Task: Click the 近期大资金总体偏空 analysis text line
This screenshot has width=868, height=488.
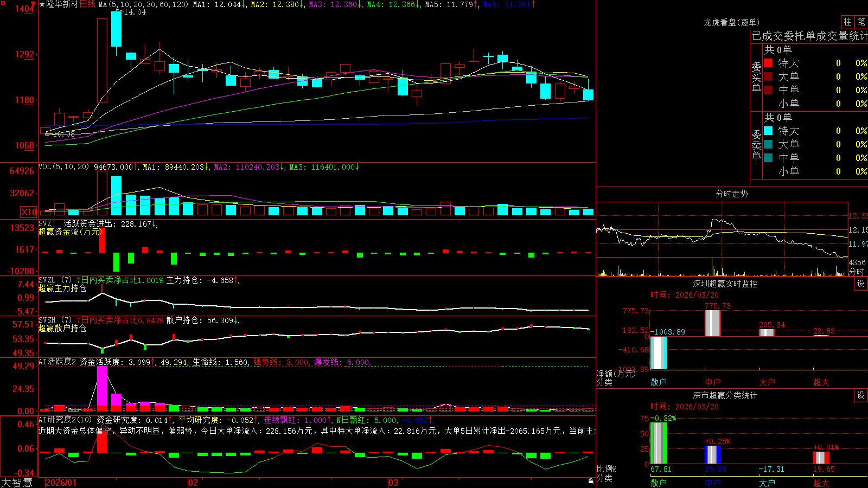Action: coord(317,431)
